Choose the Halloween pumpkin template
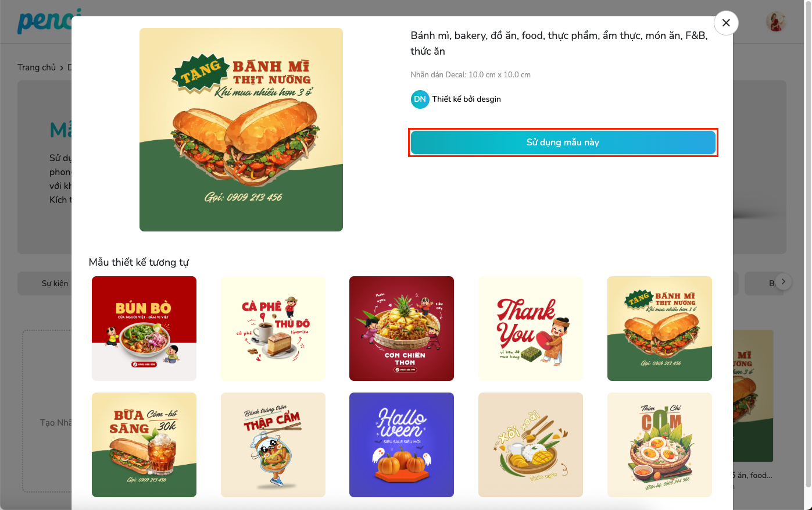The height and width of the screenshot is (510, 812). (402, 445)
